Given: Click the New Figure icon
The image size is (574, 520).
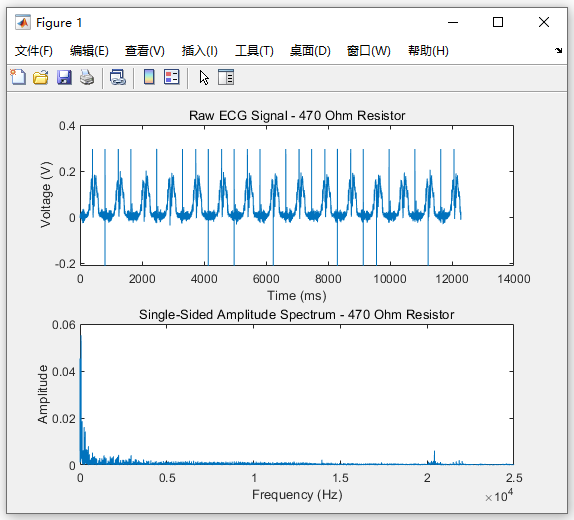Looking at the screenshot, I should tap(18, 77).
